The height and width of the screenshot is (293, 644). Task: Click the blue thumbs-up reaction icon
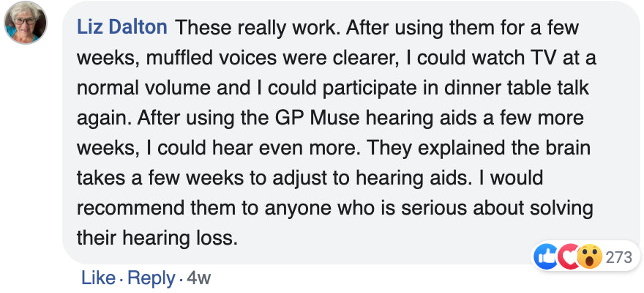(x=547, y=256)
